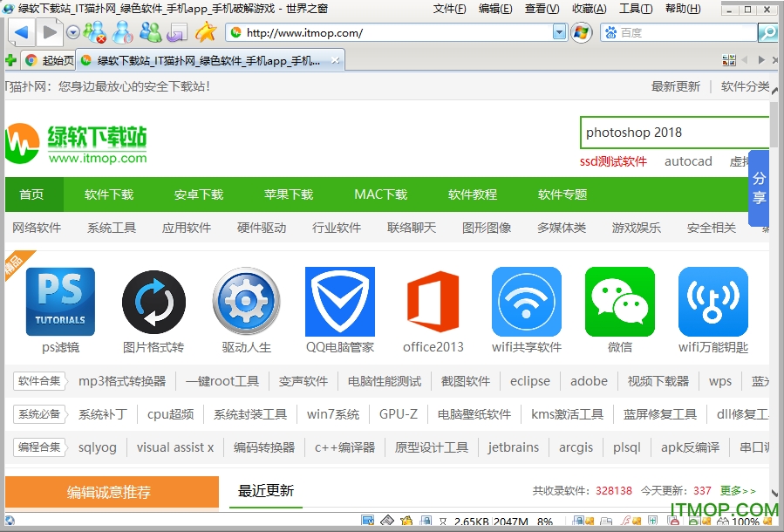784x532 pixels.
Task: Click the 更多>> link
Action: (738, 491)
